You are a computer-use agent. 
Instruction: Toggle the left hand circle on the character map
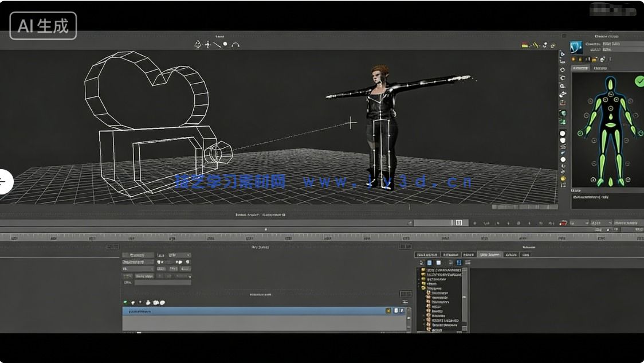[580, 132]
